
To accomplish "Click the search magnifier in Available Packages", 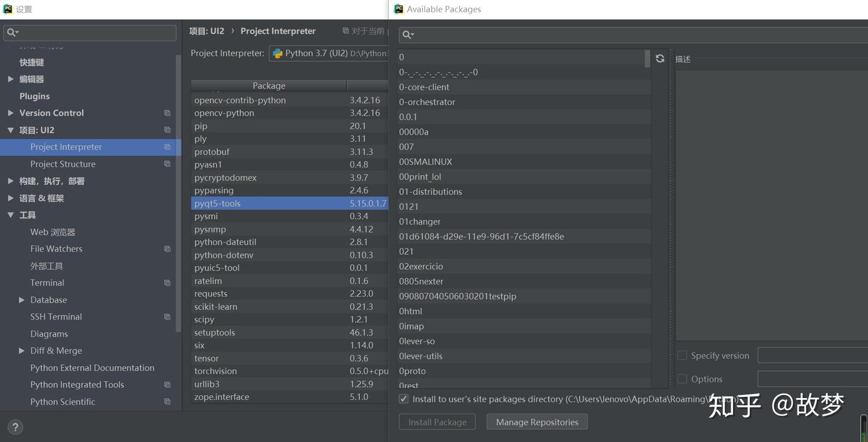I will [x=406, y=34].
